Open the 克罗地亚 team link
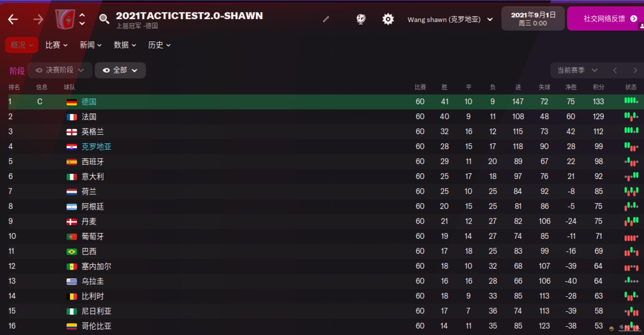This screenshot has width=644, height=335. (x=96, y=147)
